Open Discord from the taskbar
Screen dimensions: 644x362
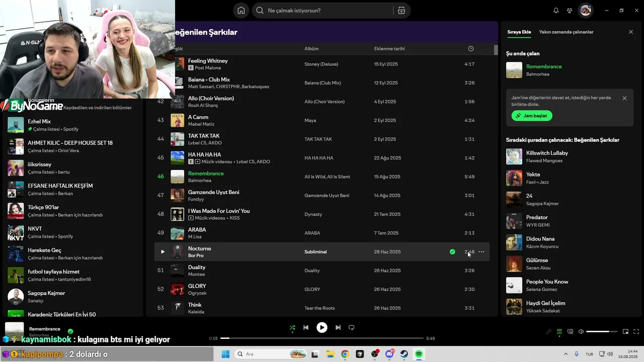[390, 354]
